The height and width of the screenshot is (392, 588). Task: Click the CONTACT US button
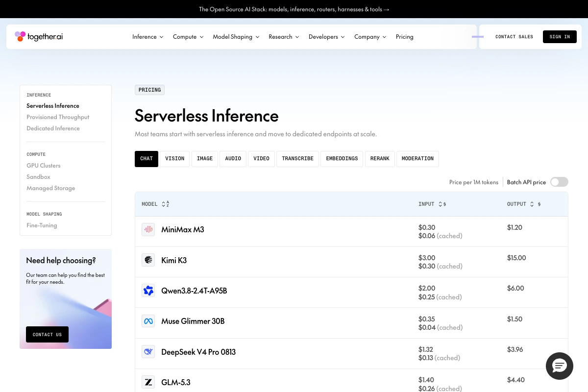pyautogui.click(x=47, y=335)
